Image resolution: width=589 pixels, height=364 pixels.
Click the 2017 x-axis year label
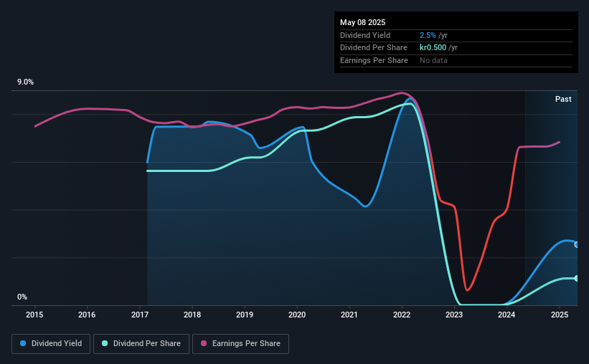coord(140,315)
